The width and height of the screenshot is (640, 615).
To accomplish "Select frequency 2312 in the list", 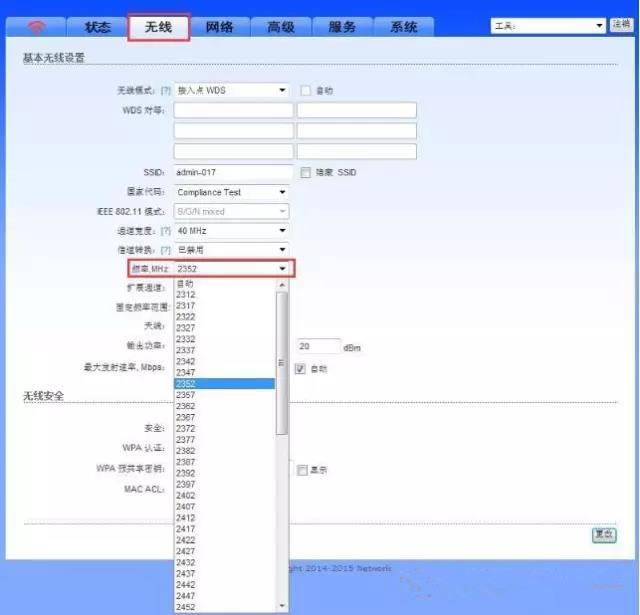I will click(224, 295).
